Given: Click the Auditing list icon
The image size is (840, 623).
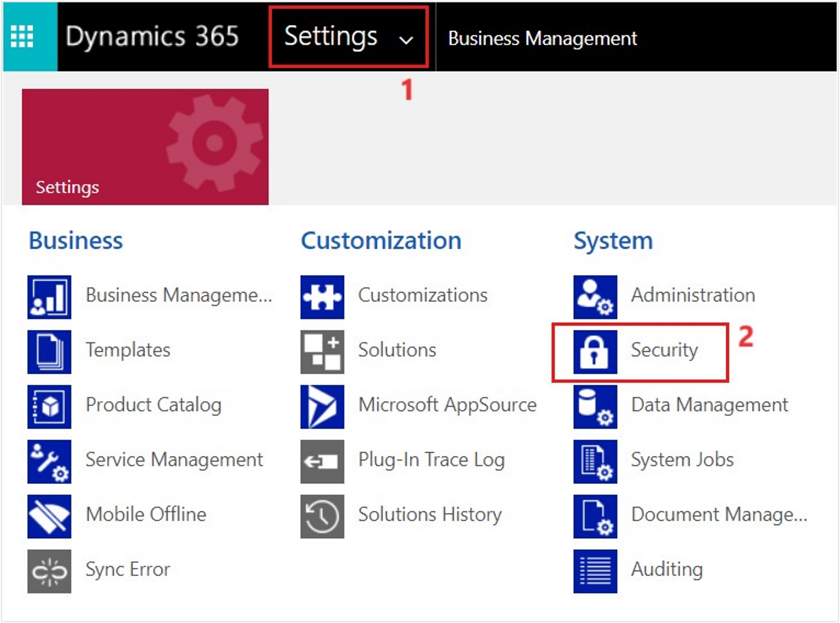Looking at the screenshot, I should [595, 571].
